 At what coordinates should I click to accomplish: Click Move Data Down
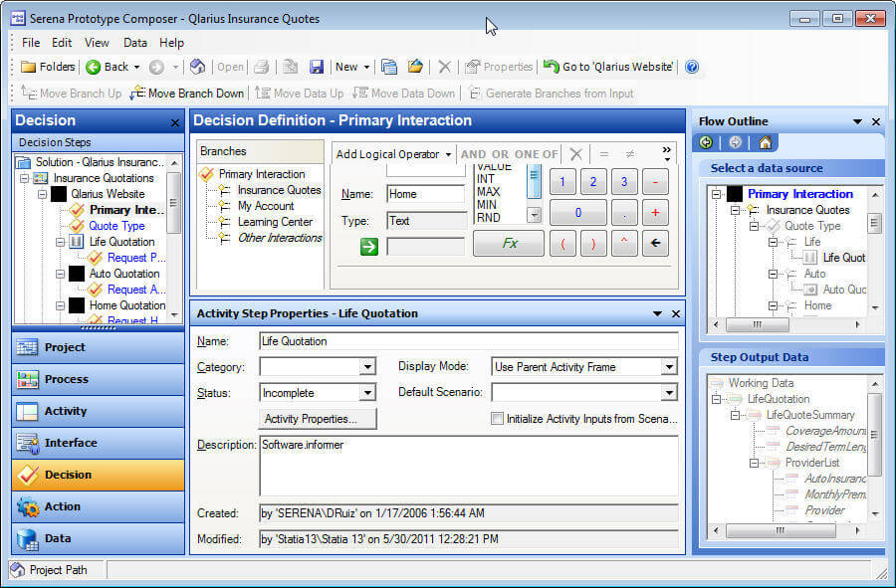click(404, 94)
